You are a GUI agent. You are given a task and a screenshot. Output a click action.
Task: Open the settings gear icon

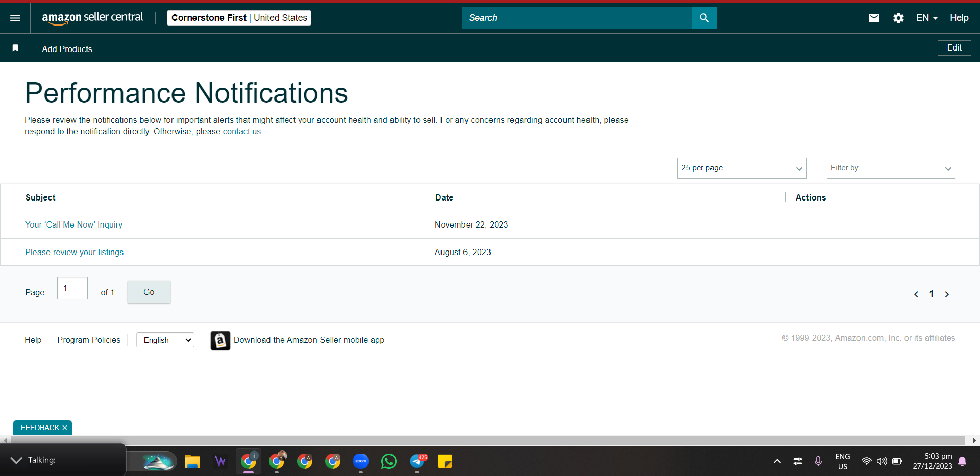[898, 18]
